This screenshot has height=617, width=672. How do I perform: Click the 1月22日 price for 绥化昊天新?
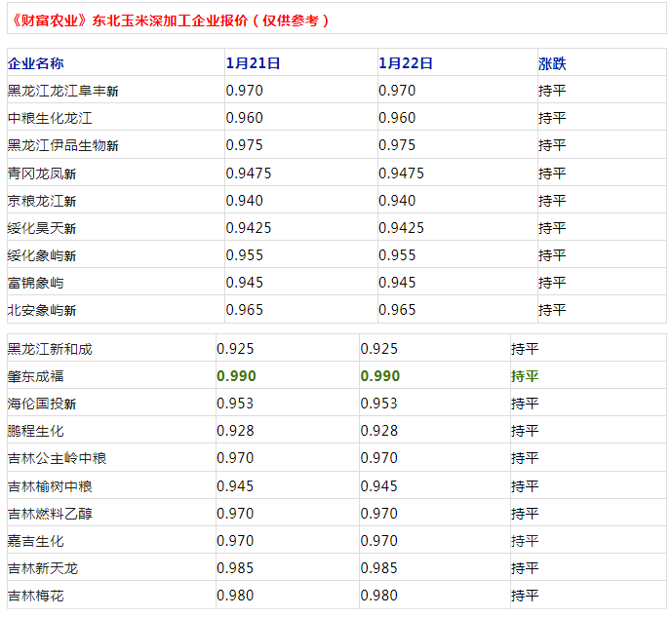point(401,228)
